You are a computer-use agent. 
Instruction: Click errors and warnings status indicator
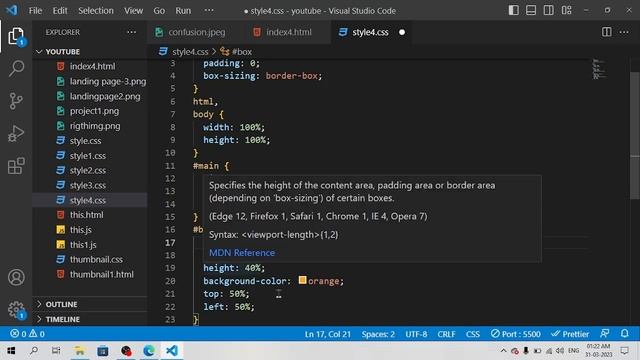click(27, 334)
